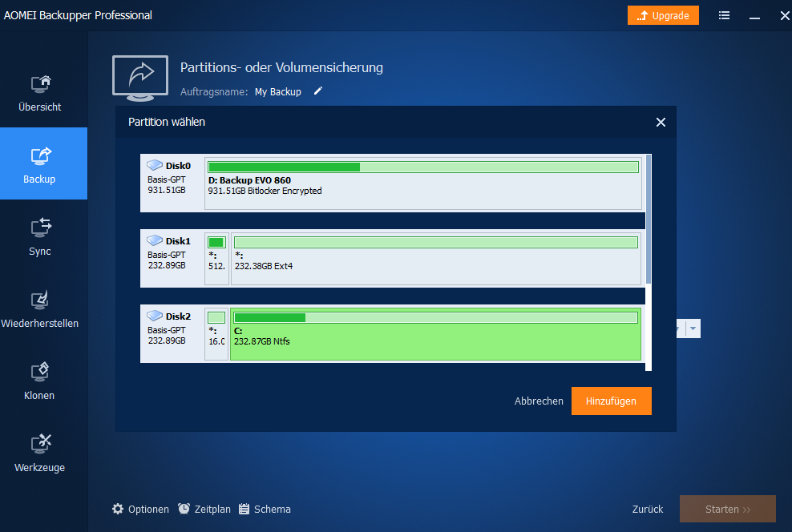Click the C: partition usage bar
This screenshot has width=792, height=532.
pos(436,317)
